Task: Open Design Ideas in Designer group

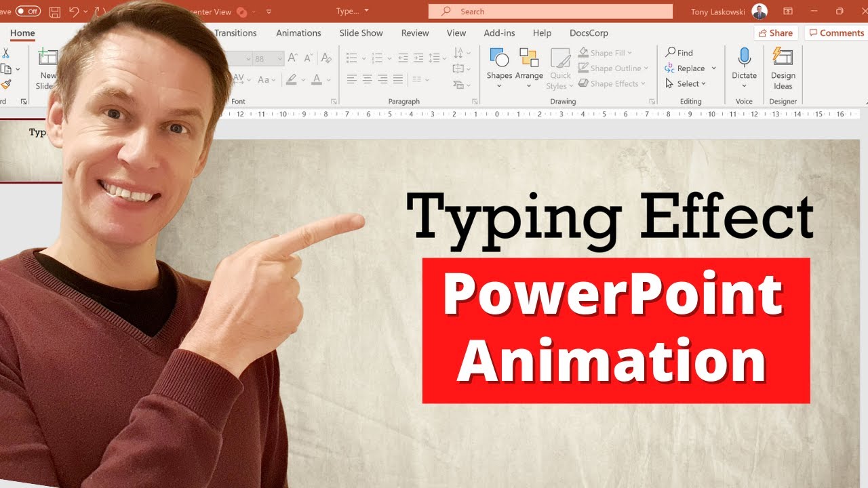Action: (783, 68)
